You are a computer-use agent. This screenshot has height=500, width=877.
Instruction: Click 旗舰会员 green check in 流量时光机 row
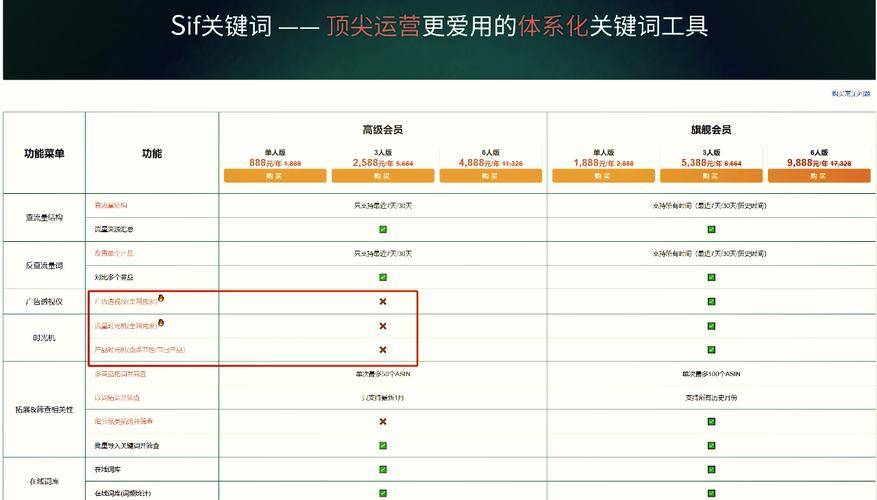coord(711,326)
